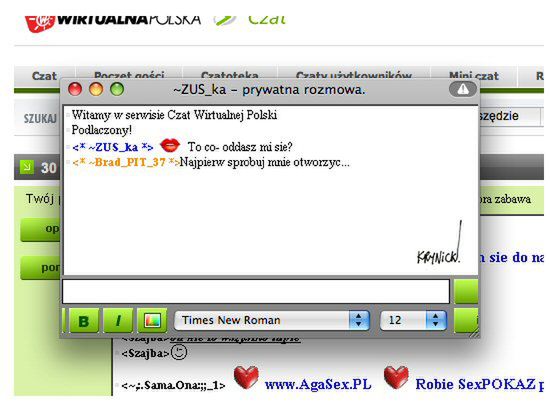Viewport: 550px width, 412px height.
Task: Open the Times New Roman font dropdown
Action: pyautogui.click(x=272, y=320)
